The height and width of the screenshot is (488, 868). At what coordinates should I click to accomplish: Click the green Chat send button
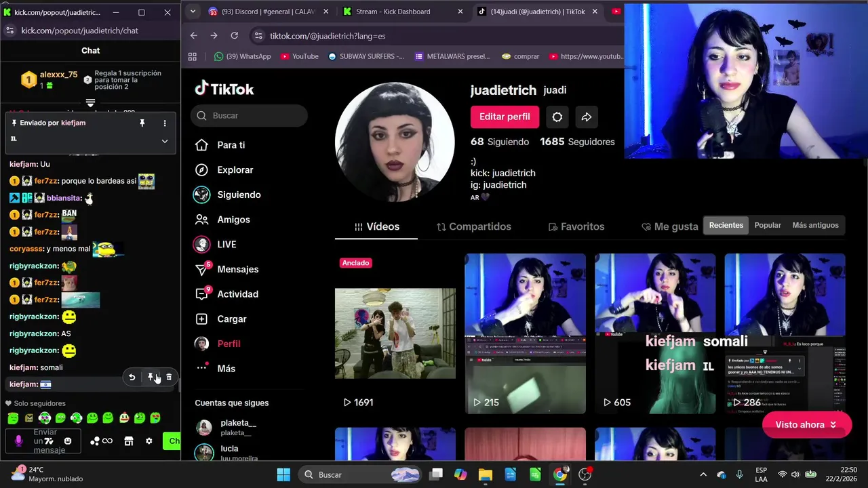point(172,441)
